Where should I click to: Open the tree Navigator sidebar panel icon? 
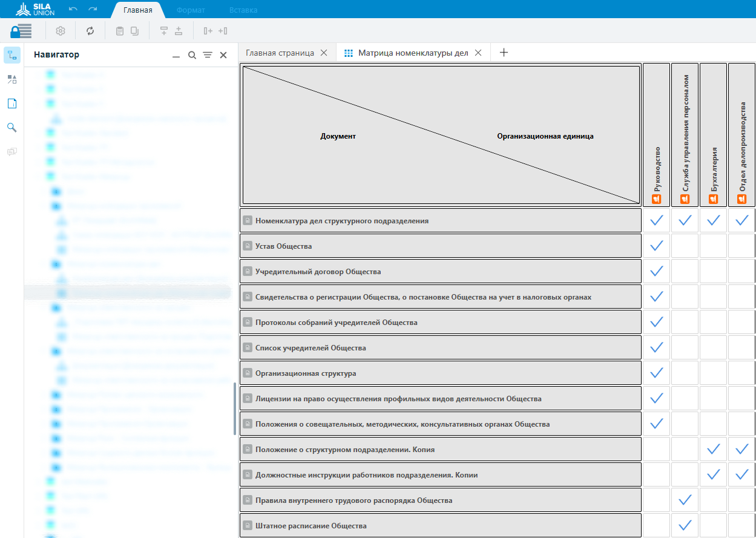click(12, 55)
